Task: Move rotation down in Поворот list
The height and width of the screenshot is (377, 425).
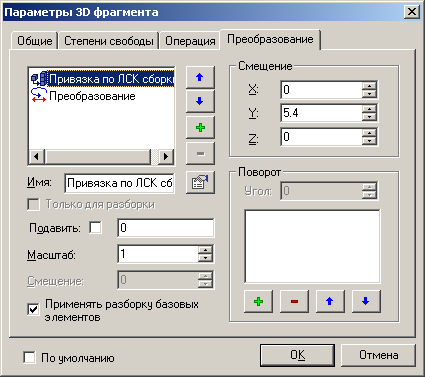Action: click(x=366, y=301)
